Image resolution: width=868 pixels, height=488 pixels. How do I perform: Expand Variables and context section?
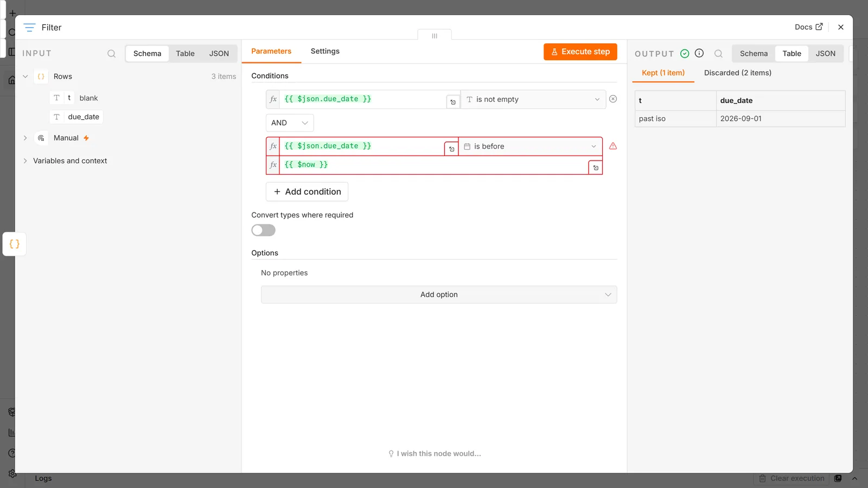(x=25, y=161)
